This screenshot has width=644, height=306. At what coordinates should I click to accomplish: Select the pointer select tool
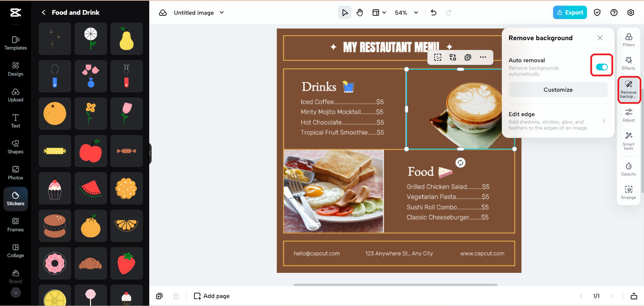345,13
